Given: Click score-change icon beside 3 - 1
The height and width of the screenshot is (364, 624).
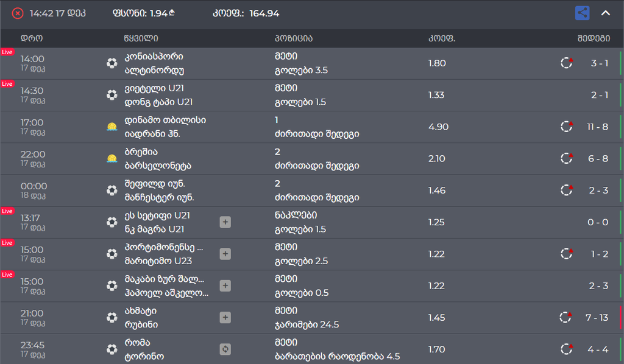Looking at the screenshot, I should pyautogui.click(x=567, y=63).
